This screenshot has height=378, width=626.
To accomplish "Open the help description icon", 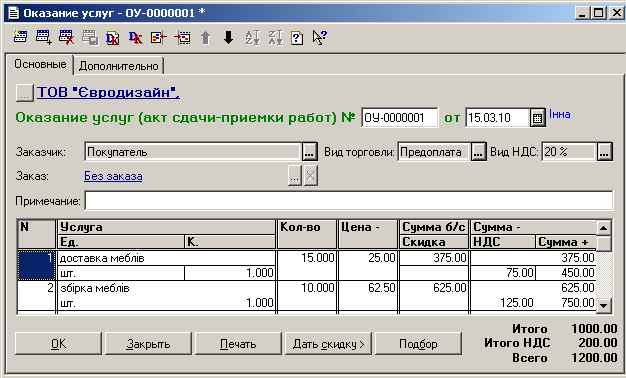I will coord(297,38).
